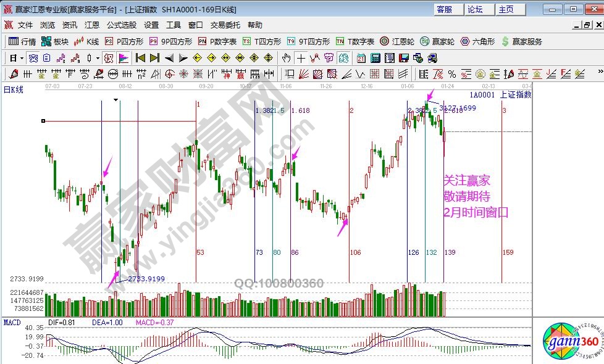Open the 交易委托 menu

coord(225,25)
